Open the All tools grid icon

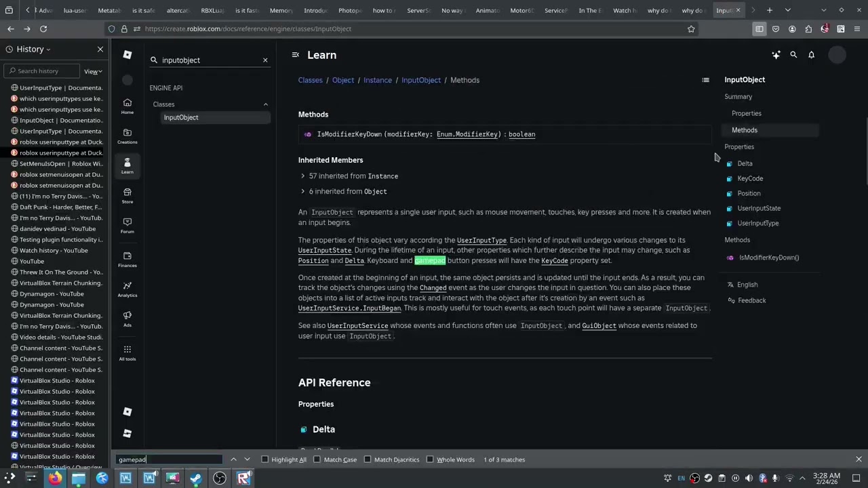tap(127, 352)
